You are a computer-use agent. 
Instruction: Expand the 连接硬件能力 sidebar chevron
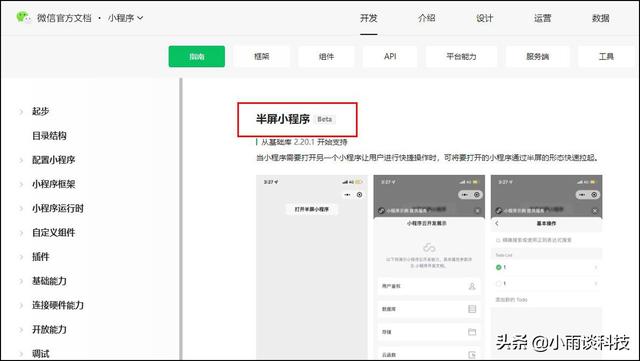[21, 305]
